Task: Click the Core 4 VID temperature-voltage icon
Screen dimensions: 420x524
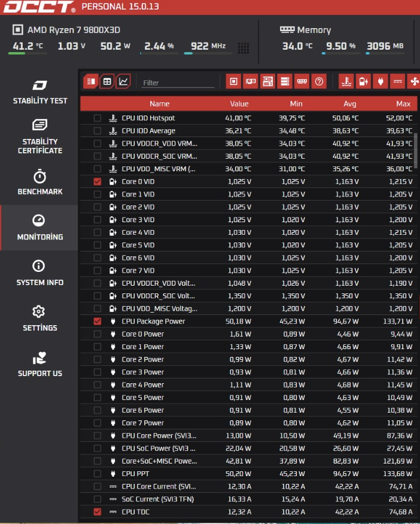Action: [x=113, y=232]
